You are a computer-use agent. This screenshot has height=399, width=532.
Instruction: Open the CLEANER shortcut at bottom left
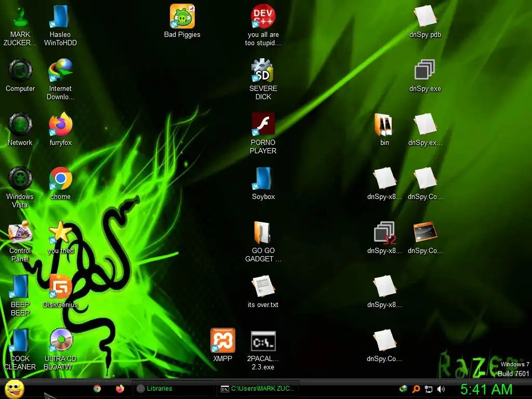(20, 350)
